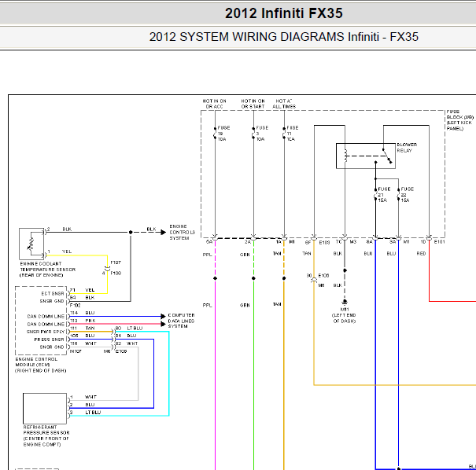Click the "SNSR PWR SPLY" pin label
Viewport: 476px width, 470px height.
[45, 332]
